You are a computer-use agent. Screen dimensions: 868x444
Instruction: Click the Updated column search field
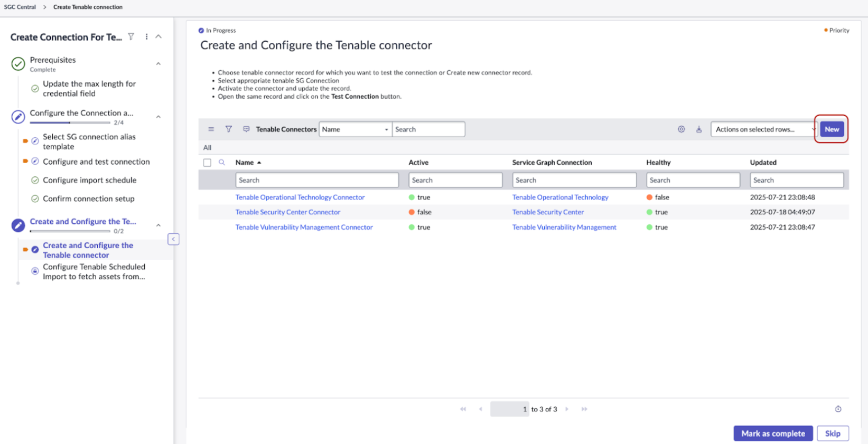click(797, 180)
